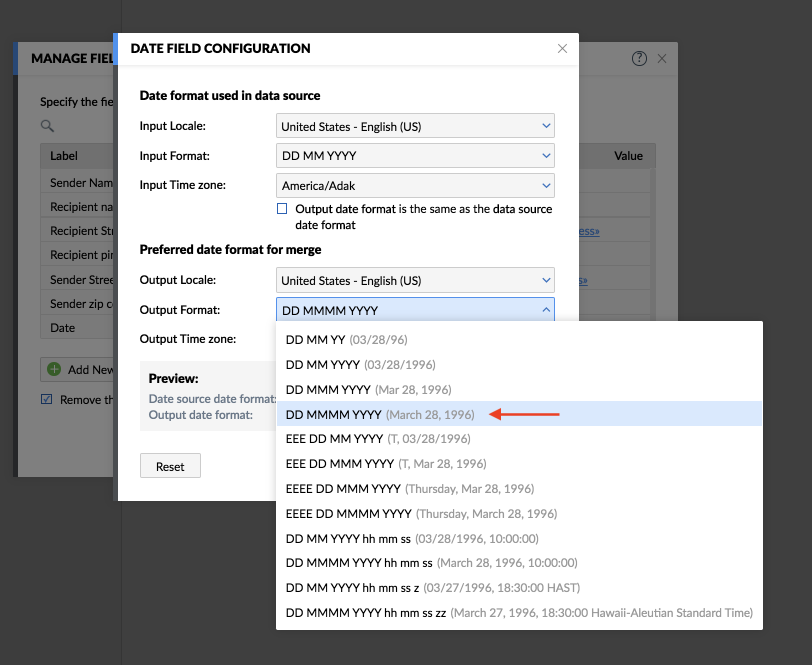812x665 pixels.
Task: Pick DD MM YYYY hh mm ss z option
Action: click(x=432, y=588)
